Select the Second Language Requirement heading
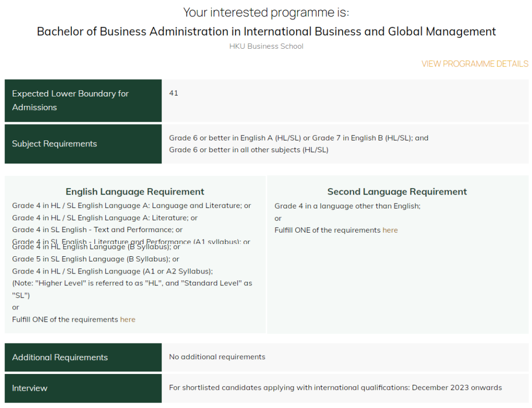 [x=397, y=192]
